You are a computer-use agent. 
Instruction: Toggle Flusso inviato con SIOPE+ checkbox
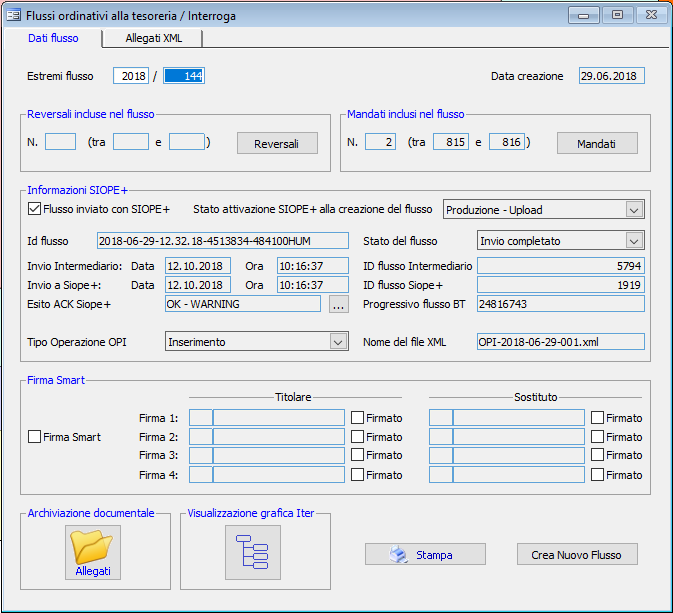point(34,209)
